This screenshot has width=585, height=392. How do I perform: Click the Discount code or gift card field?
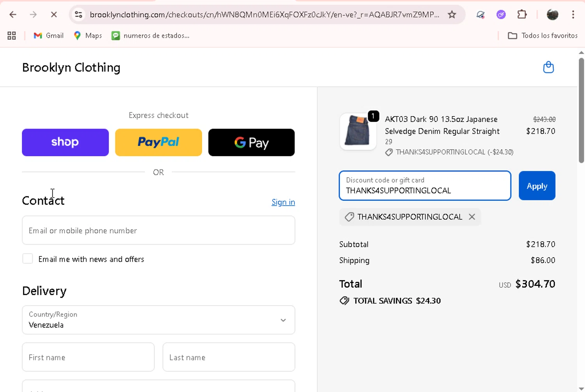(425, 185)
